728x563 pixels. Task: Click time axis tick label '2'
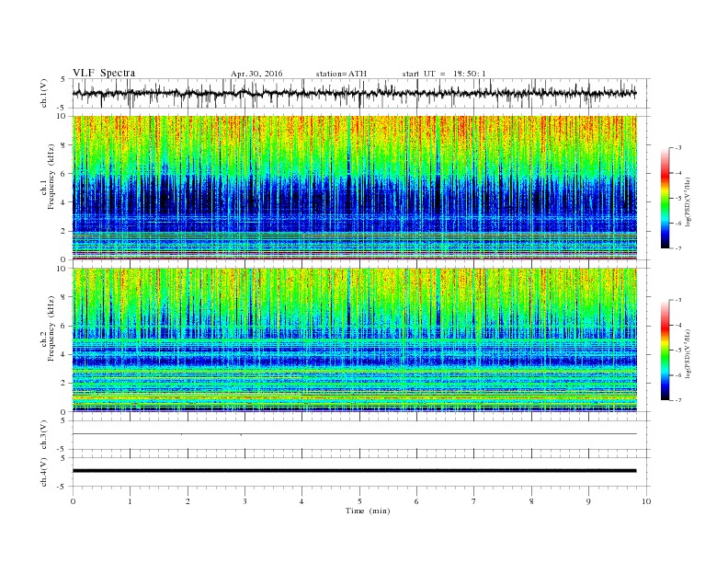pos(188,501)
